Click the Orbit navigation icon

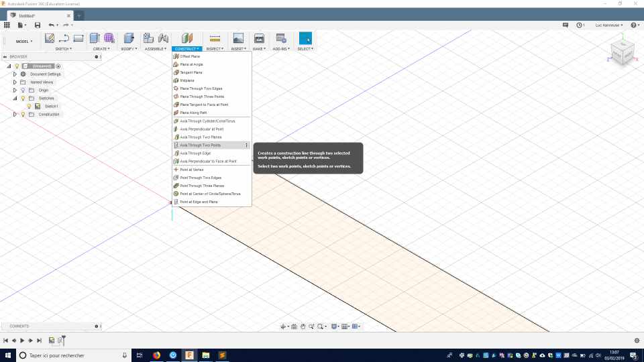[283, 326]
